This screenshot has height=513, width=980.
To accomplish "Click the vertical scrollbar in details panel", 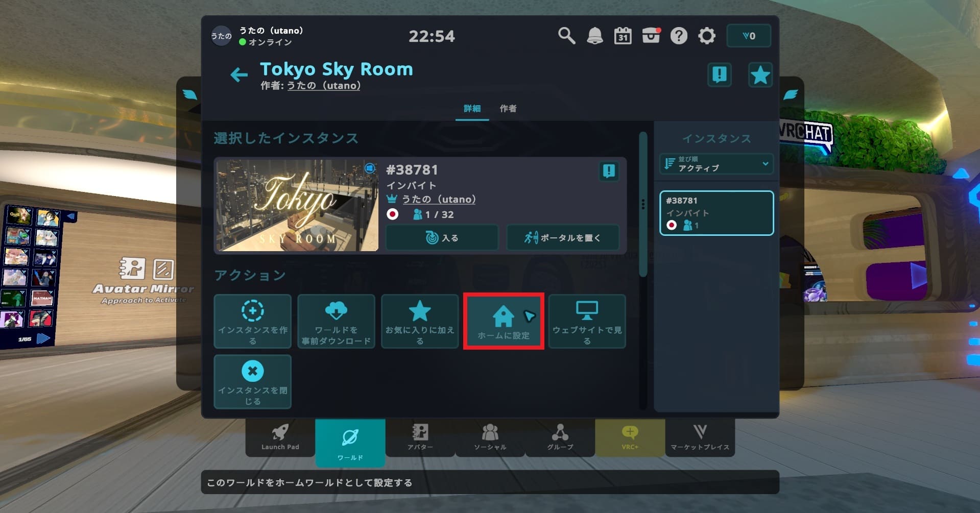I will coord(643,204).
